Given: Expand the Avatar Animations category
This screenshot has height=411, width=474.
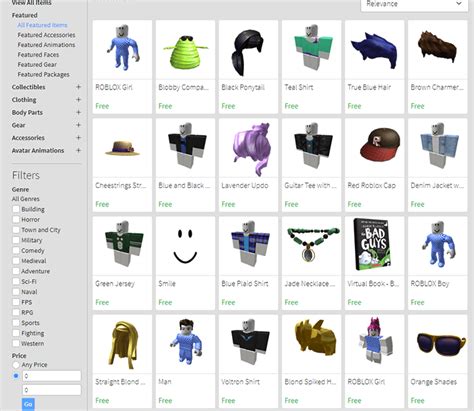Looking at the screenshot, I should point(78,150).
